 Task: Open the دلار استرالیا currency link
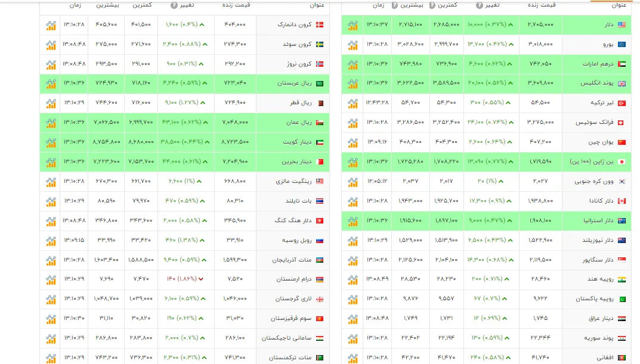coord(598,220)
